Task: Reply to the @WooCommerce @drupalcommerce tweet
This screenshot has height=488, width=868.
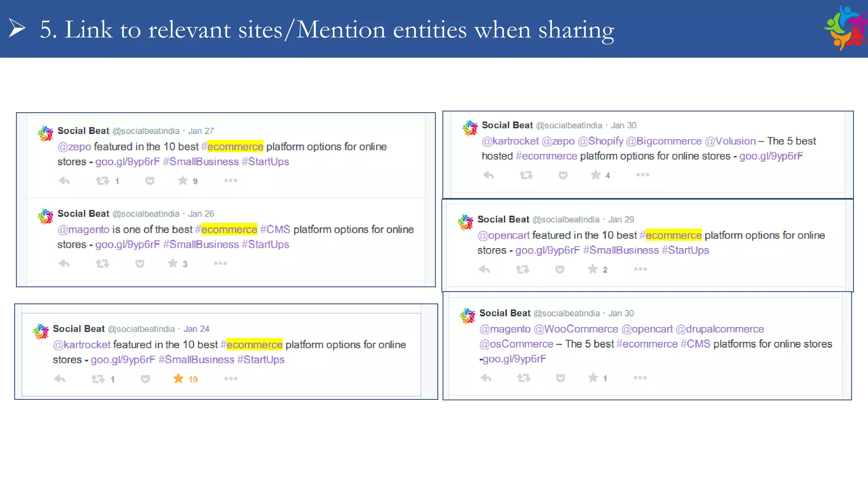Action: point(486,378)
